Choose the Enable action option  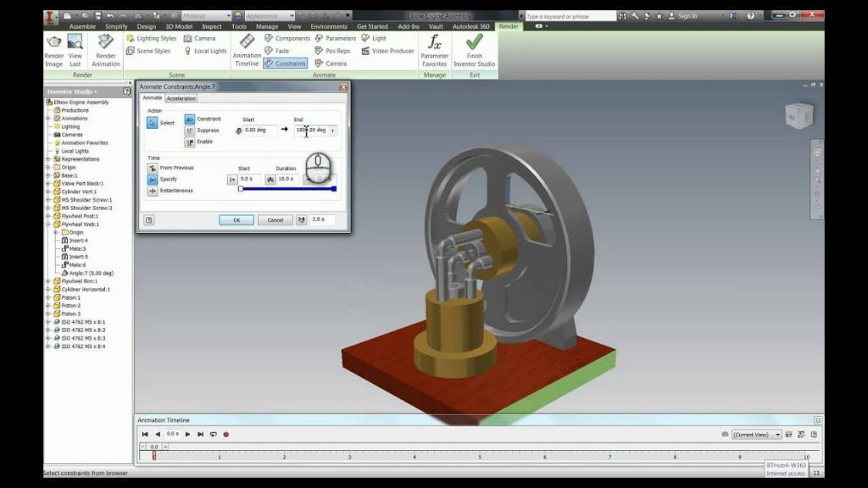pyautogui.click(x=190, y=142)
